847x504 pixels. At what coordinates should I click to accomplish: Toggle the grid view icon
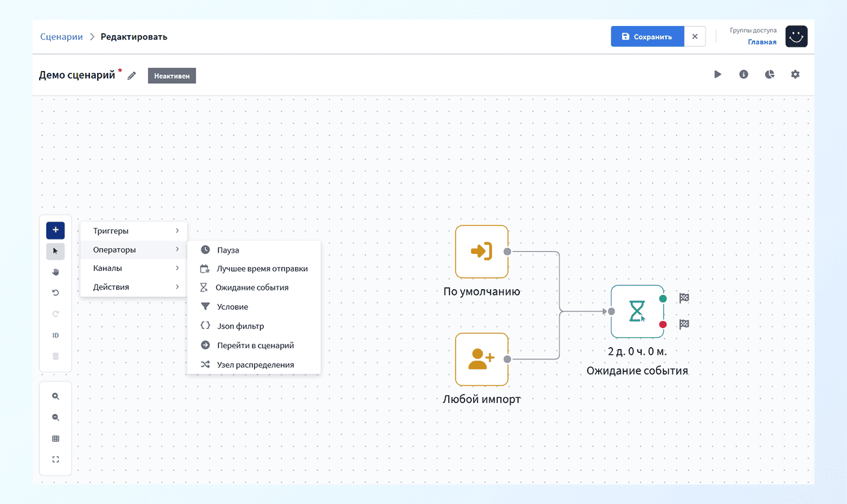(x=55, y=439)
